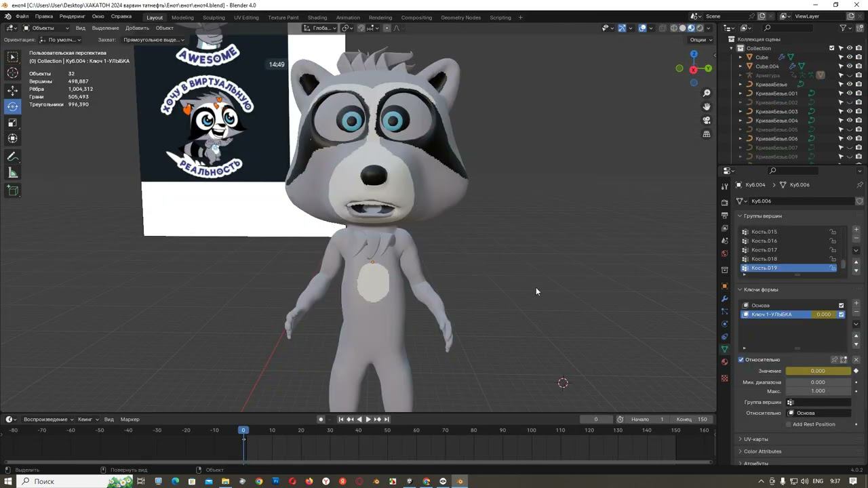
Task: Click the Значение shape key value slider
Action: [818, 371]
